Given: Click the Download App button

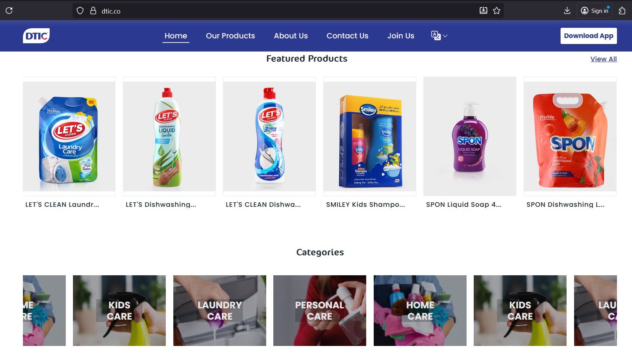Looking at the screenshot, I should (x=588, y=36).
